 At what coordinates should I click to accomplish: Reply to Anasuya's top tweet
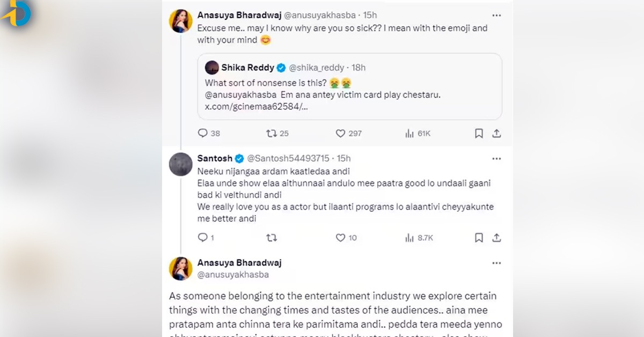coord(202,133)
